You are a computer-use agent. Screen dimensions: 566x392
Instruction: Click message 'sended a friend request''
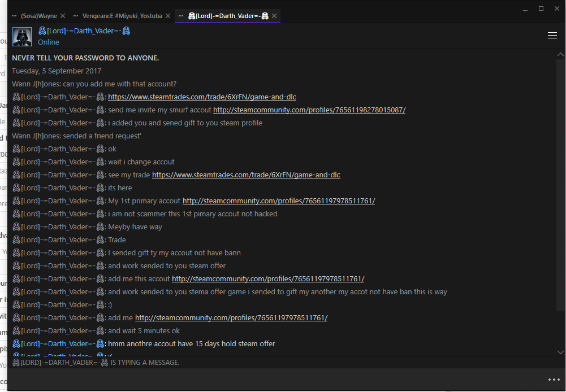tap(102, 136)
